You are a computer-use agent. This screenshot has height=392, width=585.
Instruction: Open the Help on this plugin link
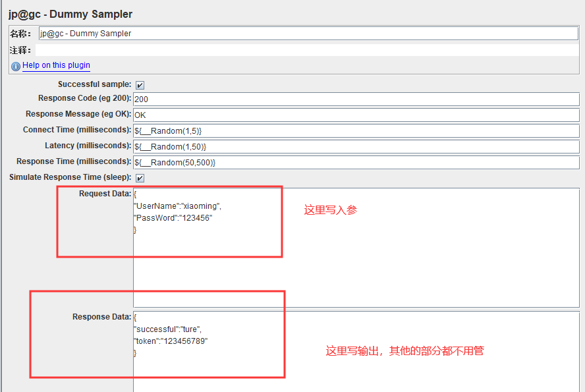click(56, 65)
